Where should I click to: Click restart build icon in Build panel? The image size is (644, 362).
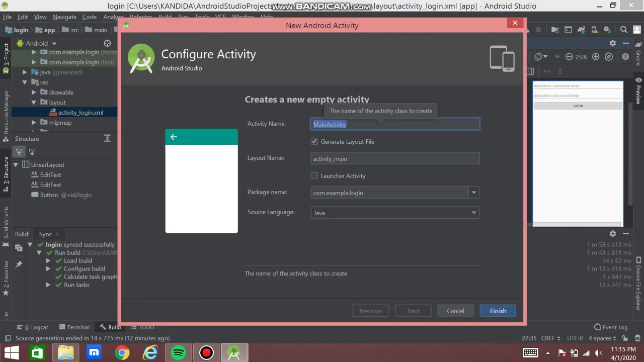coord(19,248)
